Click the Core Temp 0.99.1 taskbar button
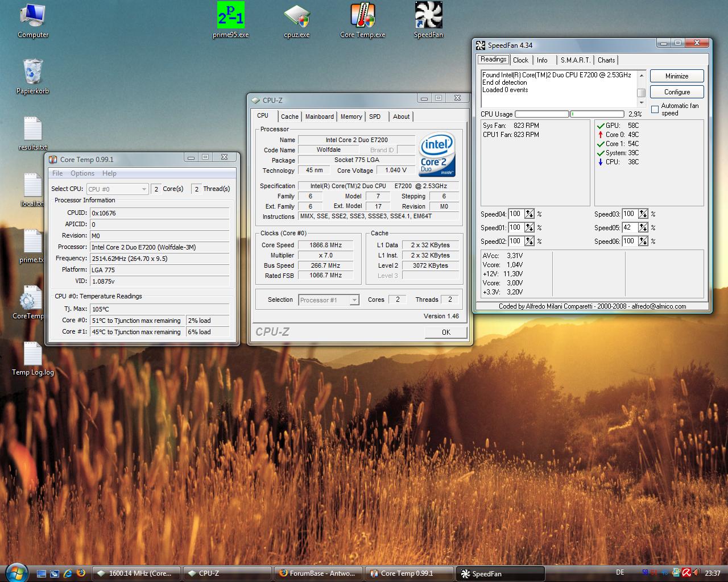The image size is (728, 582). click(408, 573)
